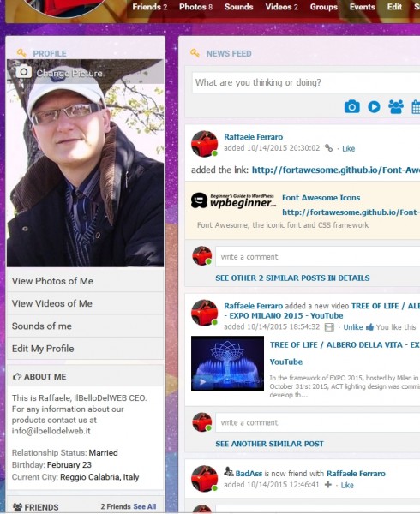The image size is (420, 514).
Task: Open the Sounds tab
Action: tap(238, 7)
